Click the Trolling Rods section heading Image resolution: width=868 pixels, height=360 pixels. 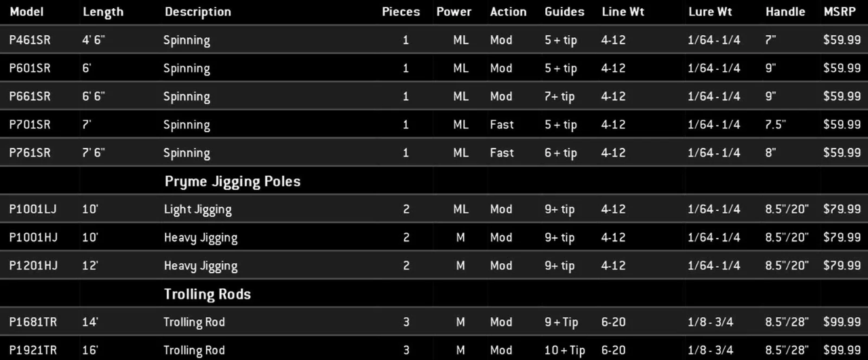(x=207, y=294)
